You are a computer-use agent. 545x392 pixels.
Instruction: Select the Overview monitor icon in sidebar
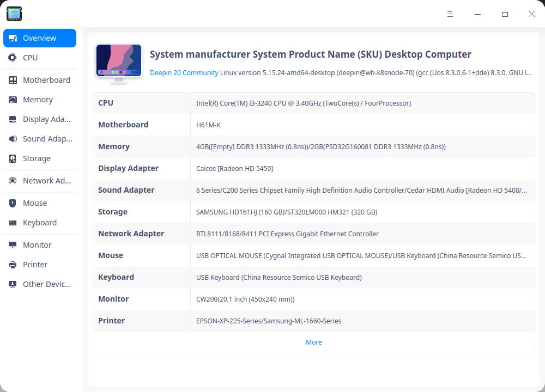click(13, 38)
